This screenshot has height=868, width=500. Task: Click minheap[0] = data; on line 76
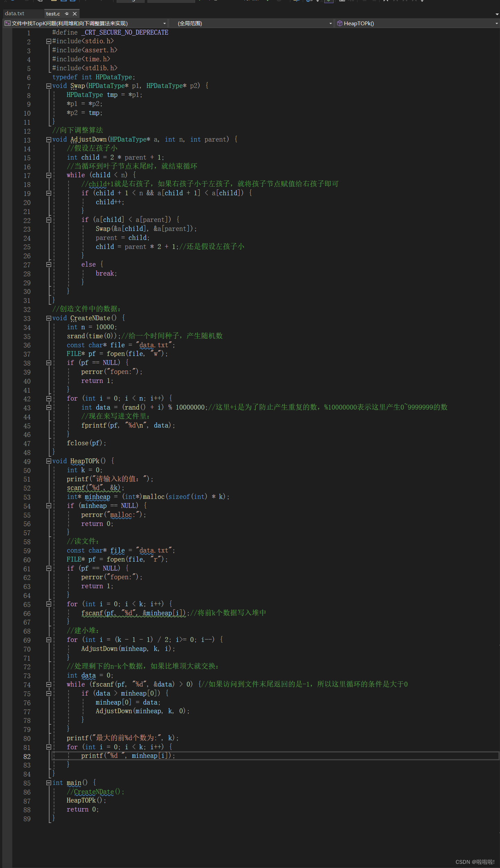[x=128, y=703]
